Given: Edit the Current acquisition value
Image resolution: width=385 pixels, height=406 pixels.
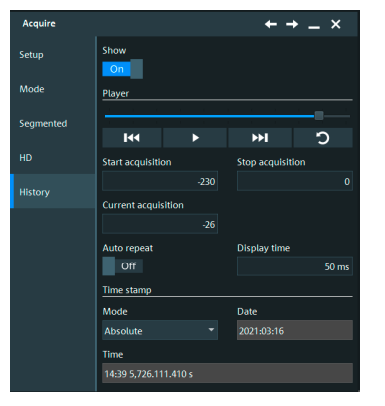Looking at the screenshot, I should coord(160,224).
